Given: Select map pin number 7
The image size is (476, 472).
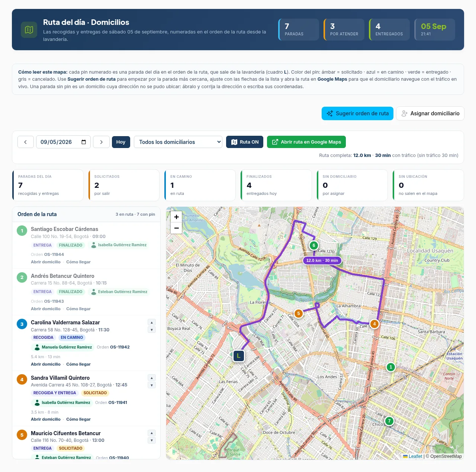Looking at the screenshot, I should pos(389,421).
